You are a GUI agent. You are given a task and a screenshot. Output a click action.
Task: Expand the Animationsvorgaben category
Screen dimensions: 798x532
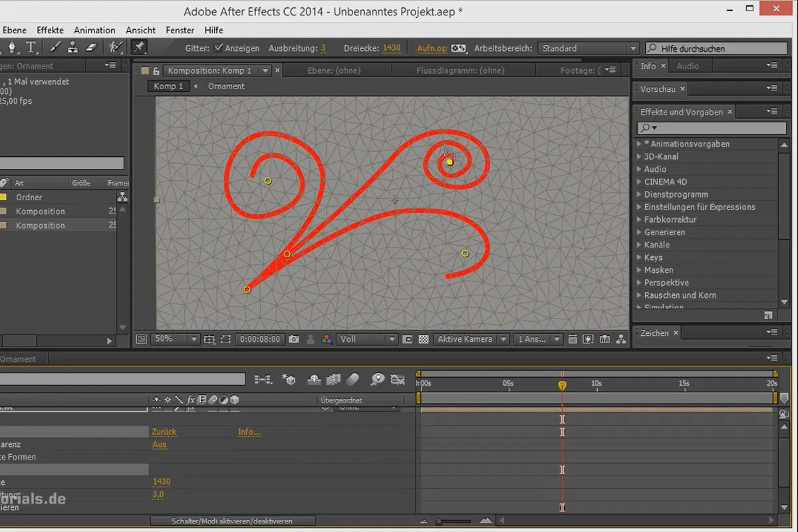click(x=640, y=144)
